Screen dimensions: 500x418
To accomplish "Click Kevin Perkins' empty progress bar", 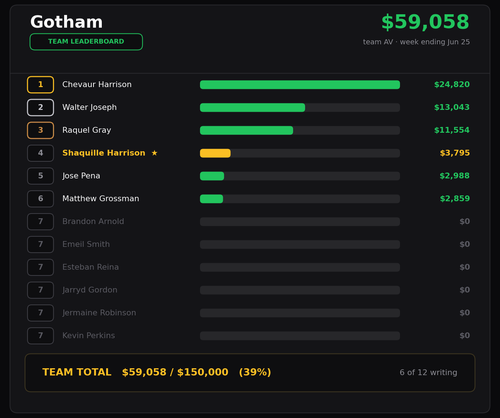I will point(300,336).
